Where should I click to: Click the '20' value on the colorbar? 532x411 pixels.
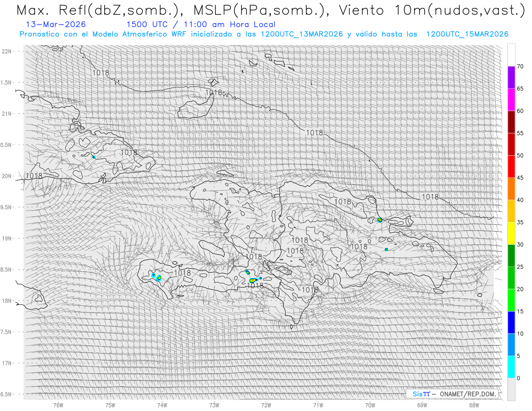tap(520, 289)
